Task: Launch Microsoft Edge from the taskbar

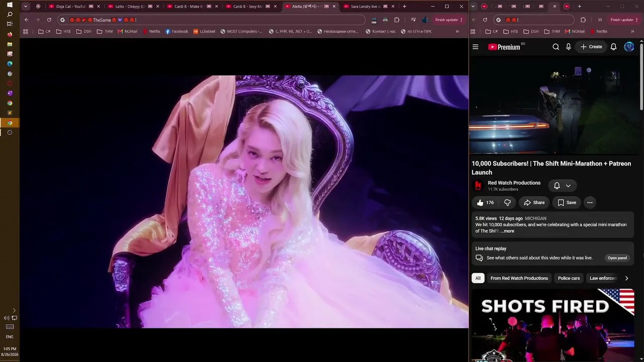Action: [x=10, y=64]
